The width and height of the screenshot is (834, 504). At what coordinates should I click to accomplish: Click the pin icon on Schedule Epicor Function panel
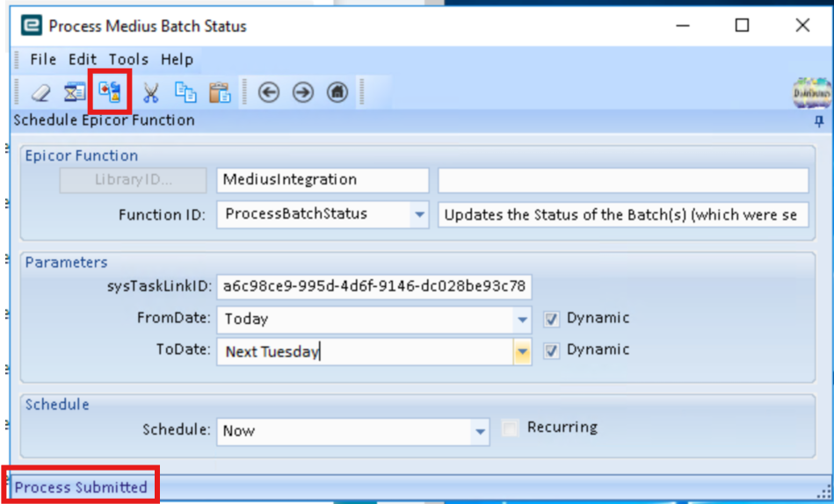click(x=819, y=121)
